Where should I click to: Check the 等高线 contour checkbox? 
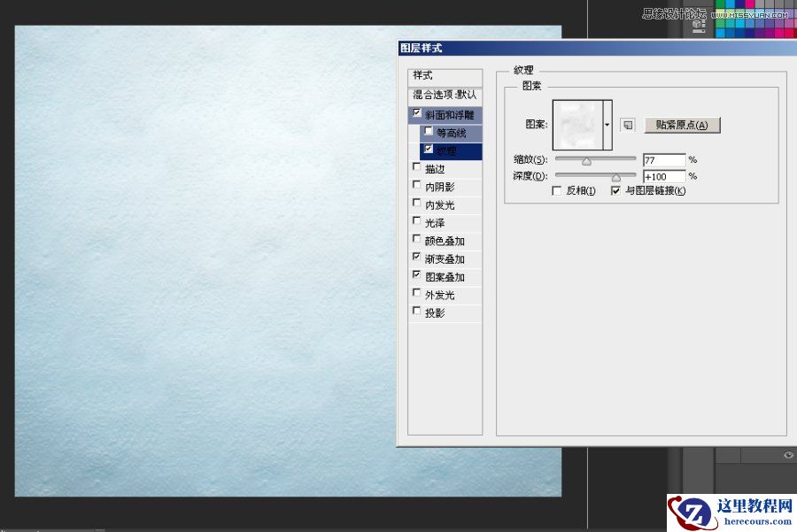coord(428,131)
